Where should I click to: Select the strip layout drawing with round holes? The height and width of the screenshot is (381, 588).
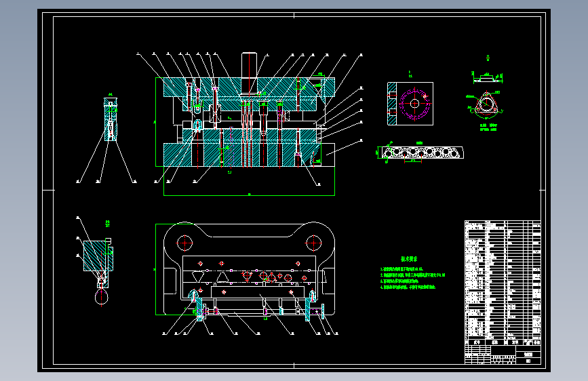pos(423,153)
